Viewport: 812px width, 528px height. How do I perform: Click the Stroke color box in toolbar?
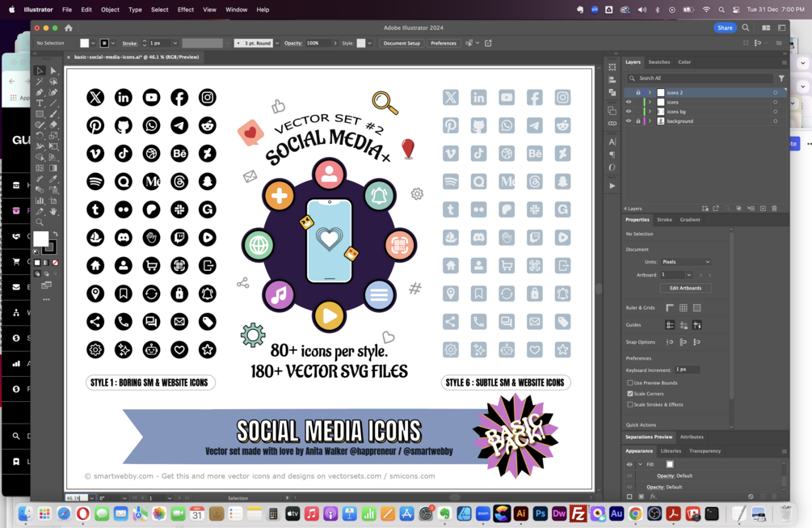50,247
